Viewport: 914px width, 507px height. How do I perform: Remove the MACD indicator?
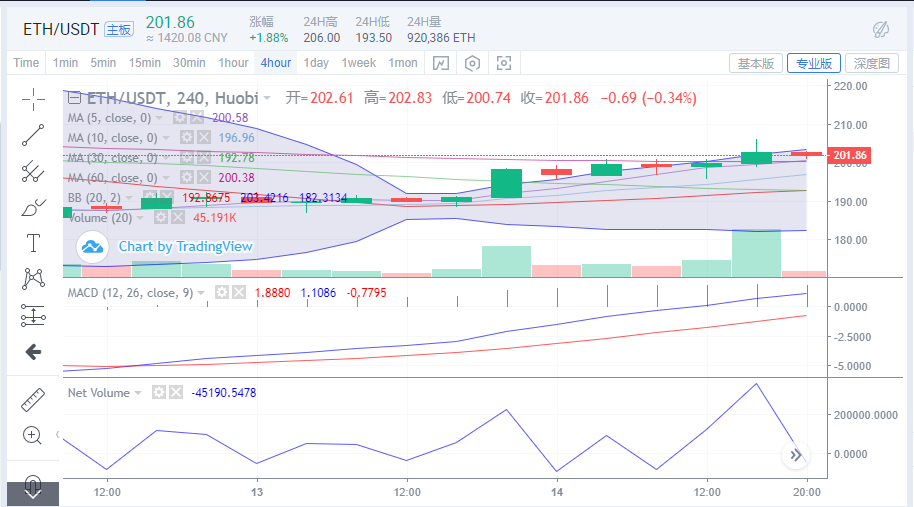point(239,292)
